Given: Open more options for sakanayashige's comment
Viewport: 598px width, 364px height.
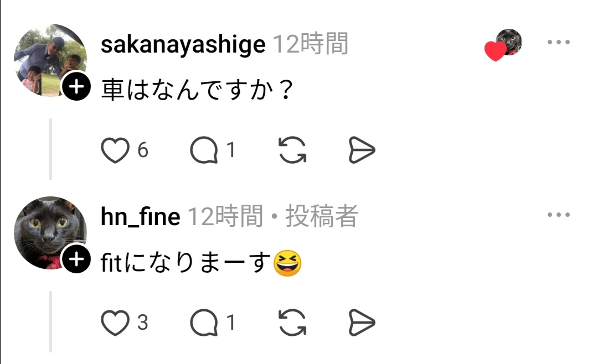Looking at the screenshot, I should point(558,43).
